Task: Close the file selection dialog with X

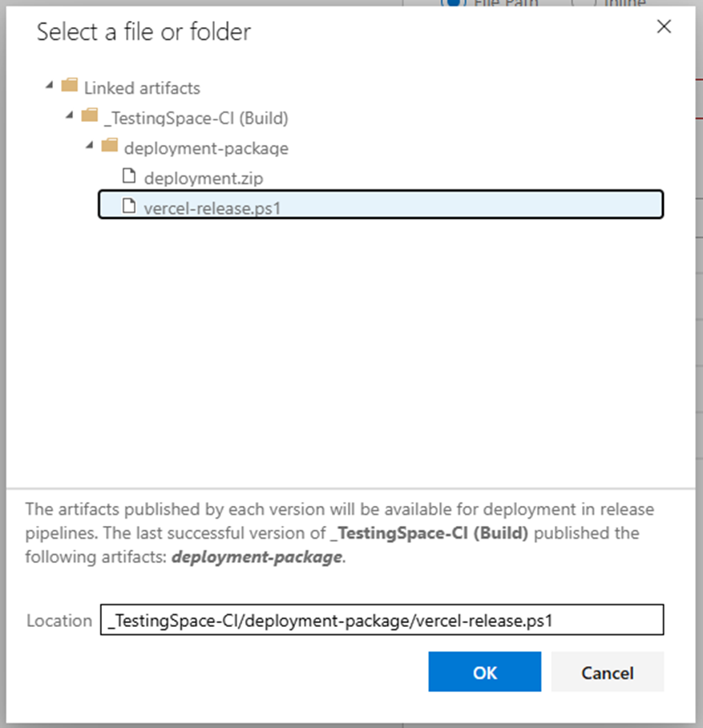Action: (664, 26)
